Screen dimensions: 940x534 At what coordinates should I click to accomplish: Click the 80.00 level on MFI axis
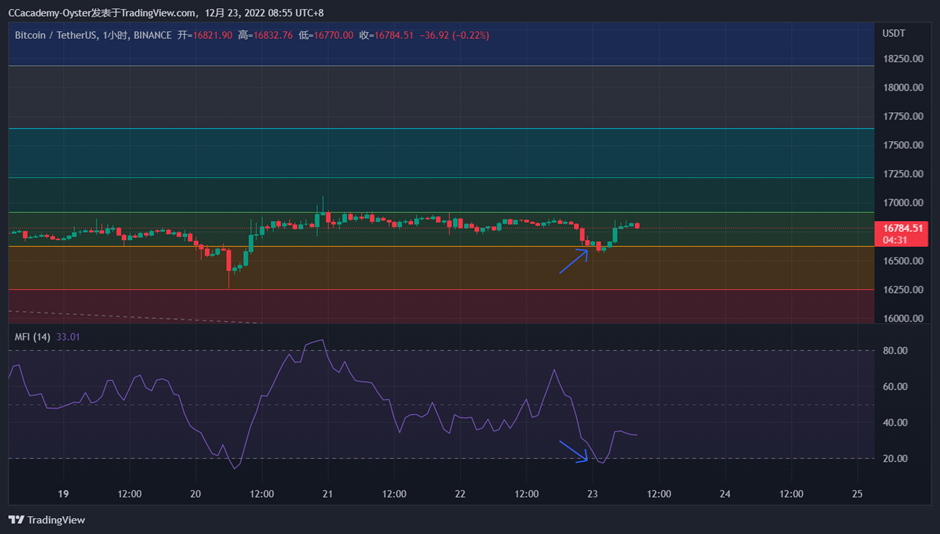click(895, 351)
